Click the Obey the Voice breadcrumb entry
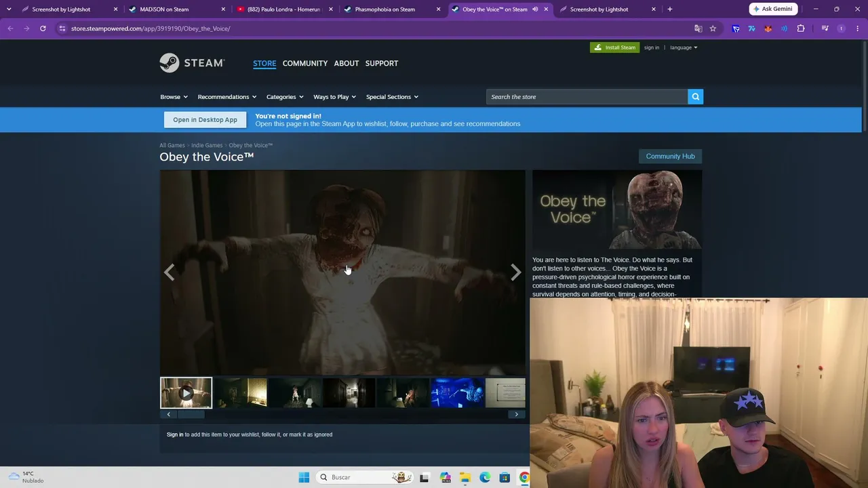This screenshot has width=868, height=488. pos(251,145)
